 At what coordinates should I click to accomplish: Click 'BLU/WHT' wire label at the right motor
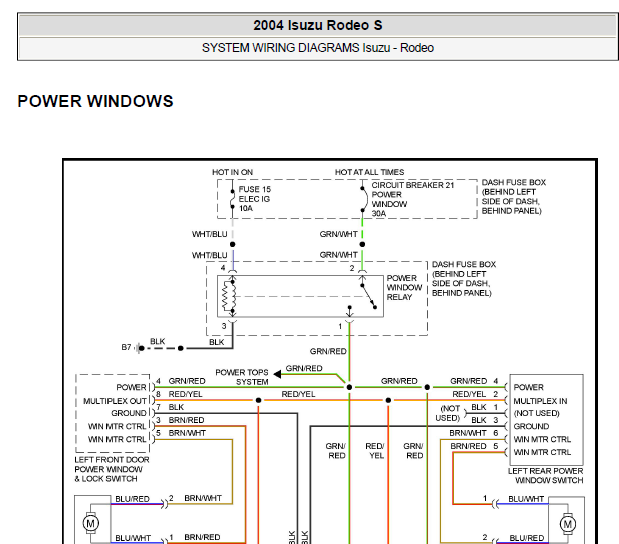(526, 499)
